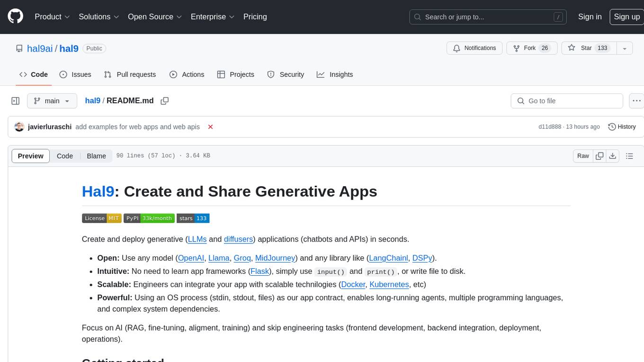Open the Raw file

pyautogui.click(x=583, y=156)
